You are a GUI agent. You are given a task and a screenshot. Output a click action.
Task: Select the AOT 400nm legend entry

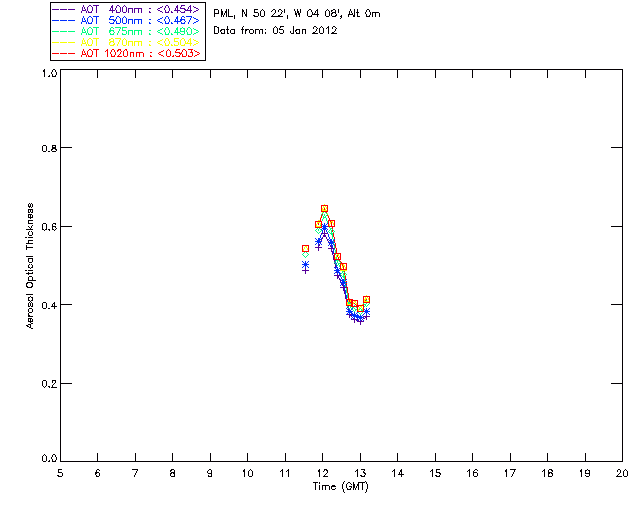click(127, 9)
